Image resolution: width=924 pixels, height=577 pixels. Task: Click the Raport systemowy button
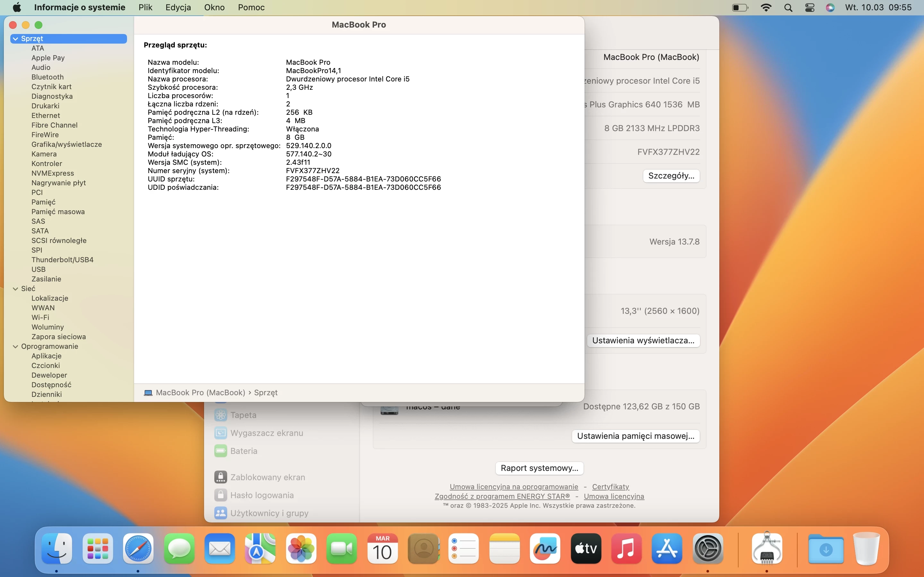coord(539,468)
